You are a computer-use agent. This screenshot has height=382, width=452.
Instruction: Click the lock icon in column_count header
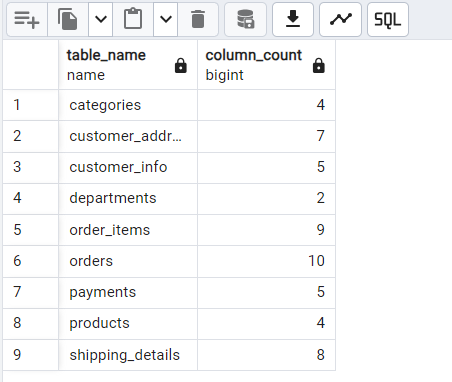[x=319, y=65]
